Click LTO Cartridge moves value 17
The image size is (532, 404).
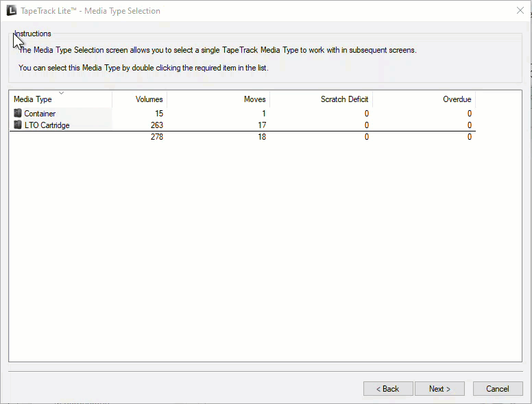click(x=262, y=125)
